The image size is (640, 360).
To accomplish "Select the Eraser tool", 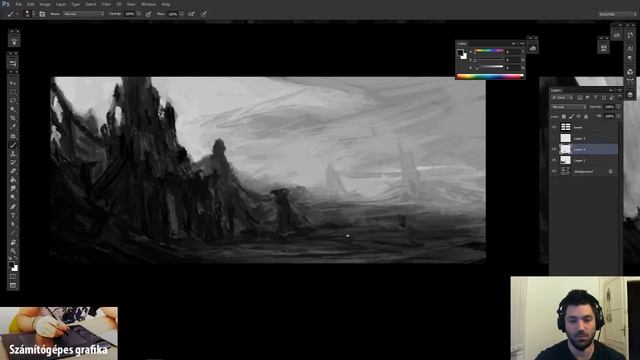I will click(13, 171).
